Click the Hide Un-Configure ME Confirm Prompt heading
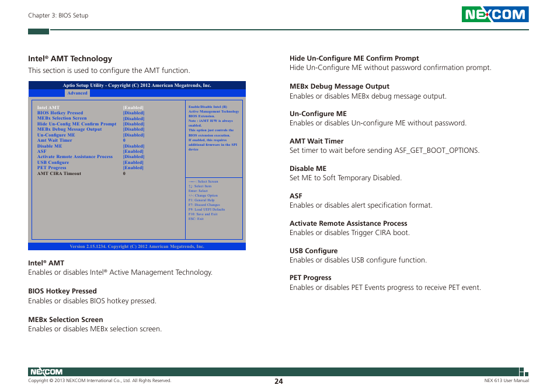This screenshot has height=392, width=557. tap(354, 58)
